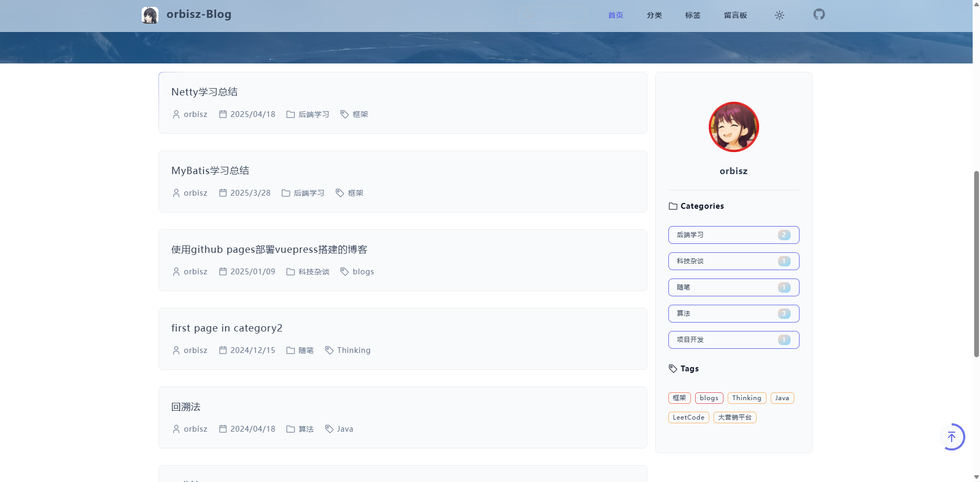The width and height of the screenshot is (980, 482).
Task: Click the calendar icon next to 2025/04/18
Action: 223,114
